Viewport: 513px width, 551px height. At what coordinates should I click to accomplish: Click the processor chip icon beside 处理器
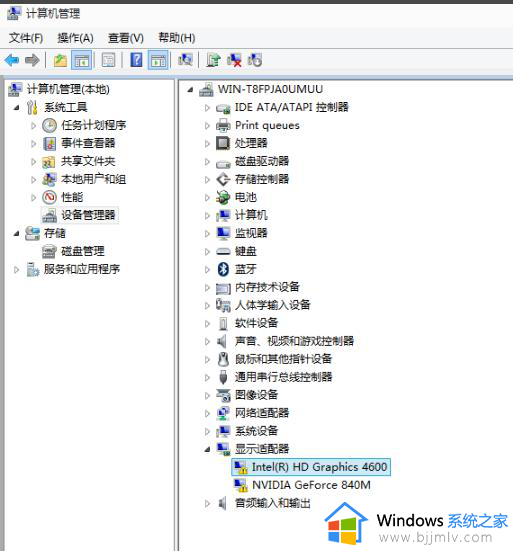223,143
